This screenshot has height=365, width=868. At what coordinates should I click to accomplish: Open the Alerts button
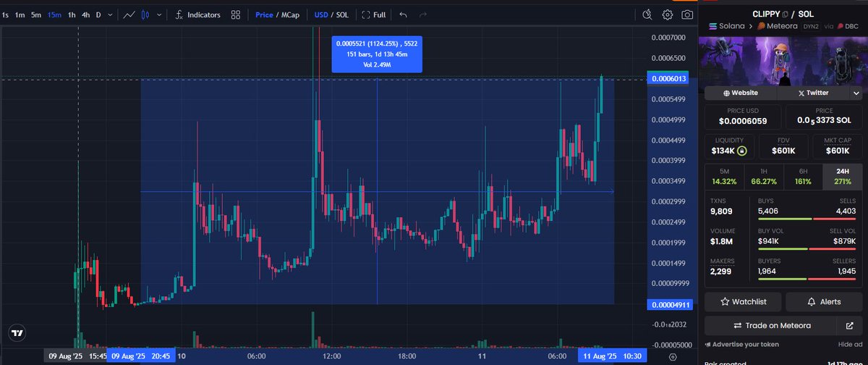[824, 301]
